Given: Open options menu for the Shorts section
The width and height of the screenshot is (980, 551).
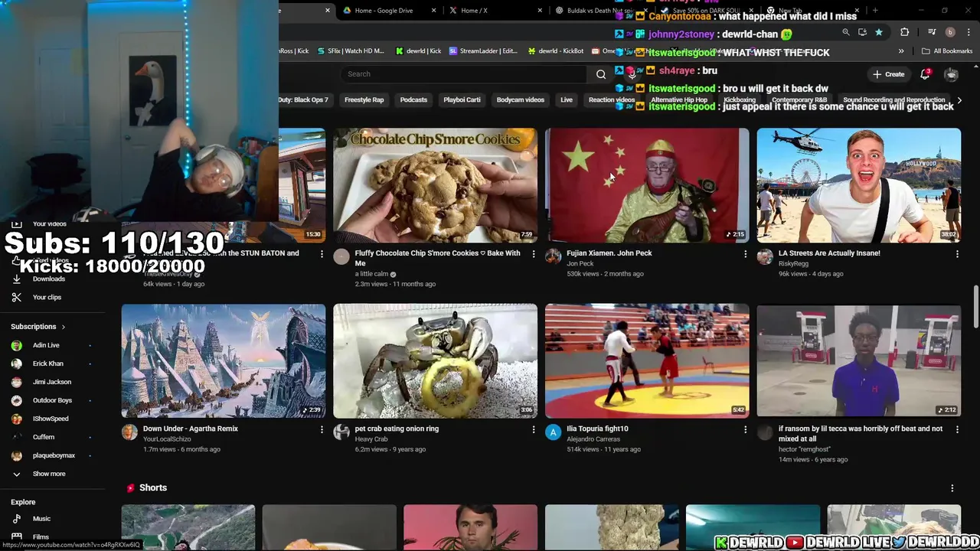Looking at the screenshot, I should pyautogui.click(x=952, y=488).
